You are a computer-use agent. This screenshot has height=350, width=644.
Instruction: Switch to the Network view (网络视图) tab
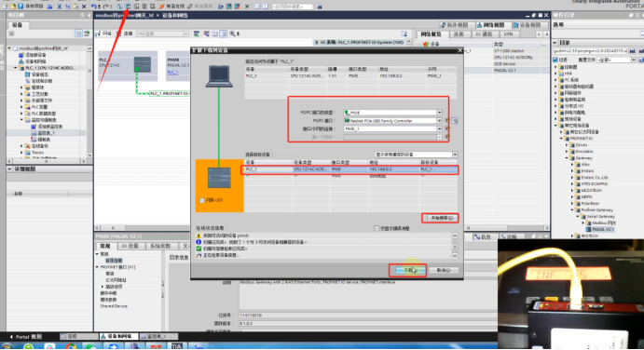(493, 25)
